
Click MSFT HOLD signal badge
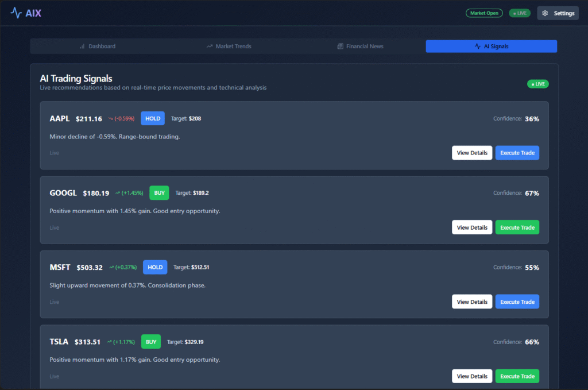[x=155, y=267]
